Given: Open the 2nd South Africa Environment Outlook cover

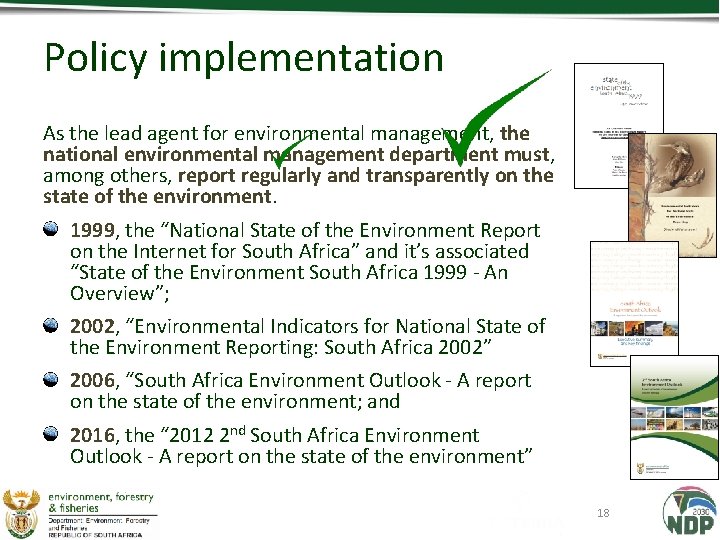Looking at the screenshot, I should pyautogui.click(x=674, y=417).
